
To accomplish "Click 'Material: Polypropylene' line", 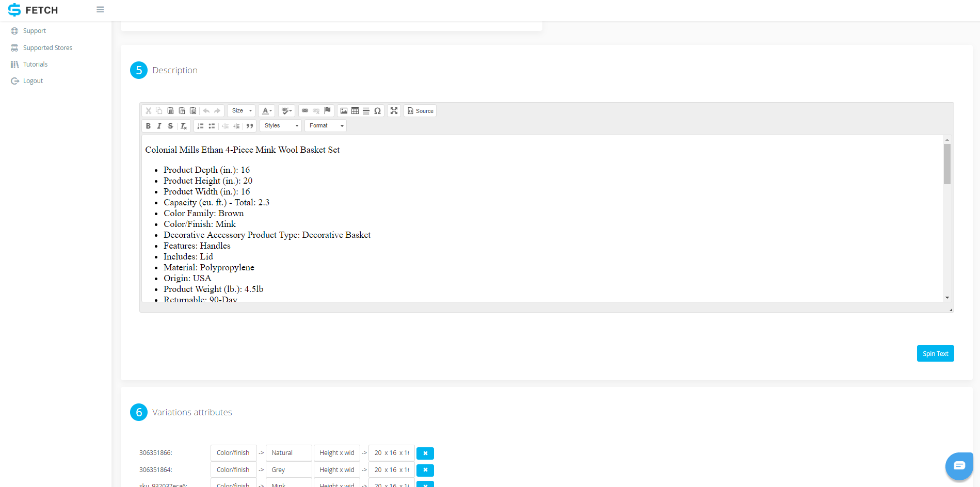I will pos(209,268).
